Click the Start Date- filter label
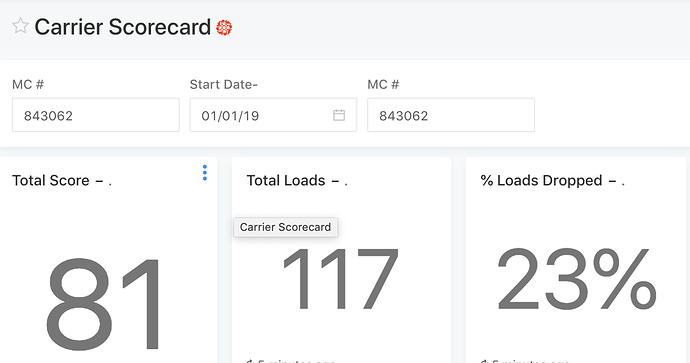Viewport: 690px width, 363px height. pos(224,84)
